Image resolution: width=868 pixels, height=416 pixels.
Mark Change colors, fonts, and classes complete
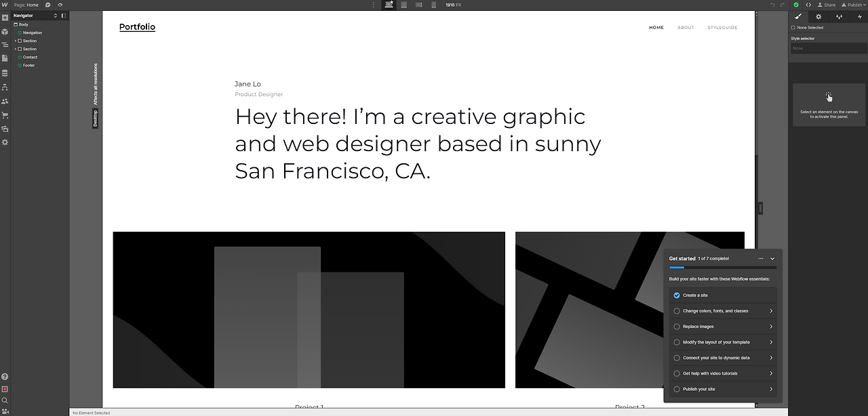click(x=677, y=311)
